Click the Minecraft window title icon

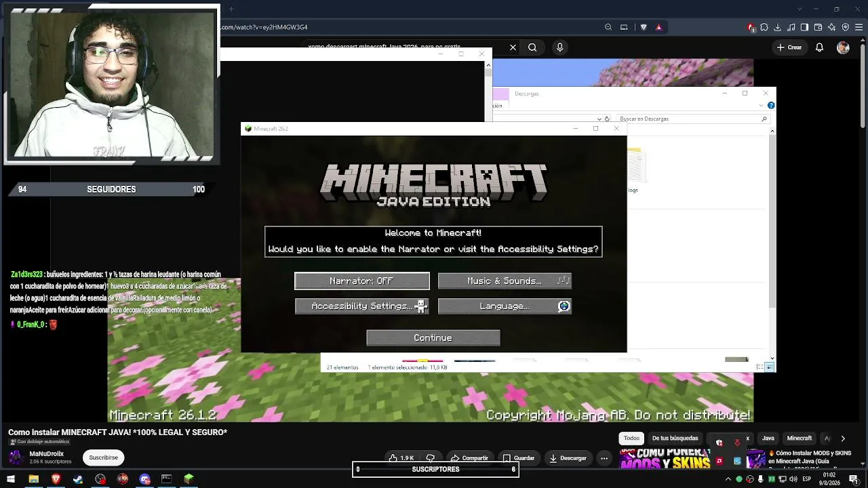point(248,129)
